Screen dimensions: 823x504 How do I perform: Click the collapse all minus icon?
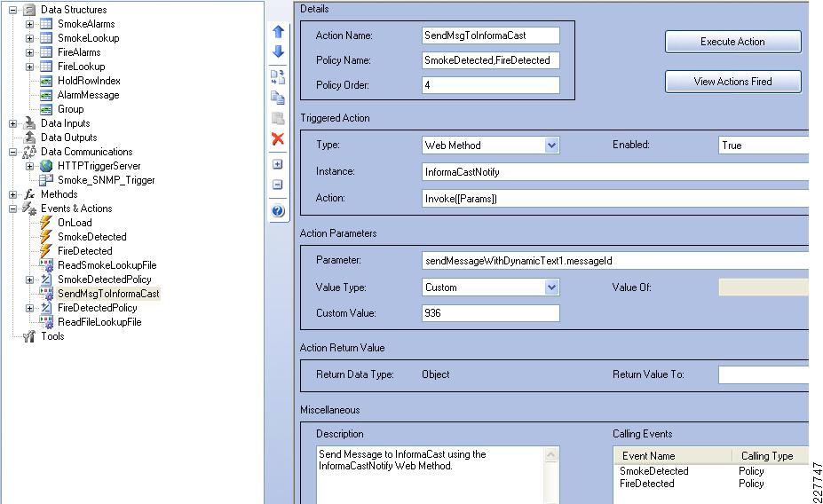pyautogui.click(x=278, y=185)
